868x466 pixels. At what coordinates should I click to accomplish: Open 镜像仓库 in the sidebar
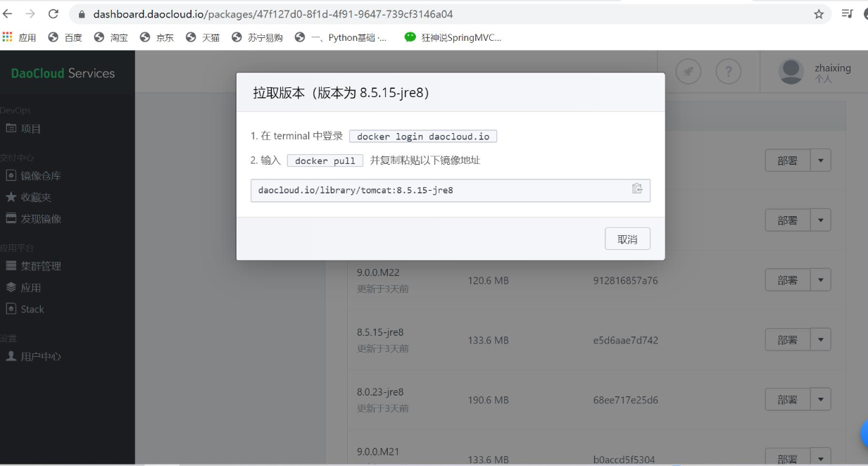[33, 176]
